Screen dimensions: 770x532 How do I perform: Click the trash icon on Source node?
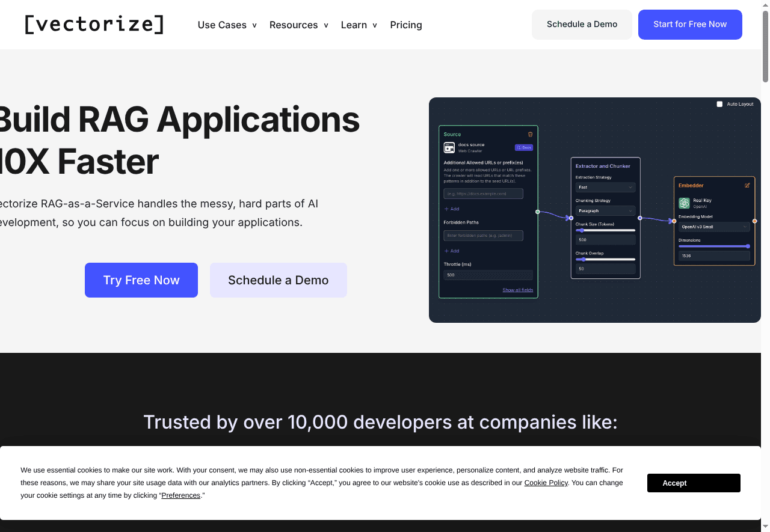click(530, 135)
